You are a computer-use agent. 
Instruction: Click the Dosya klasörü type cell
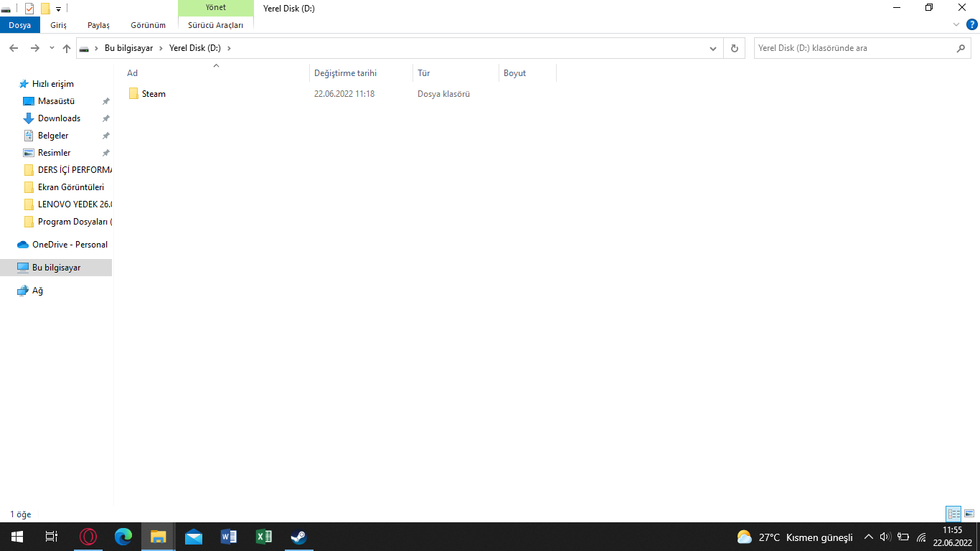[443, 94]
